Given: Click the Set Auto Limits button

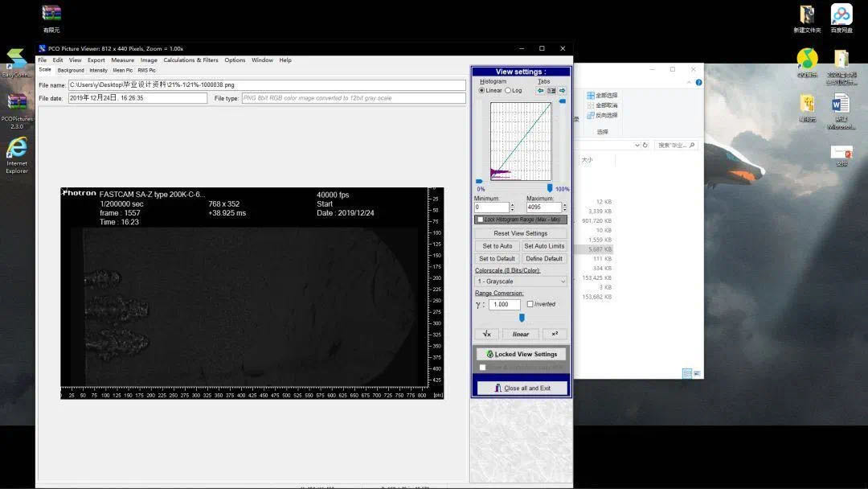Looking at the screenshot, I should [544, 246].
